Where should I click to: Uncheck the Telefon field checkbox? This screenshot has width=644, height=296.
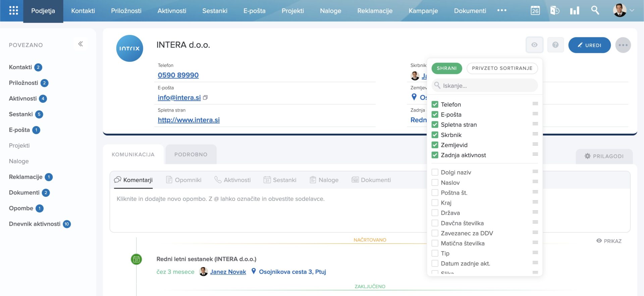(435, 104)
